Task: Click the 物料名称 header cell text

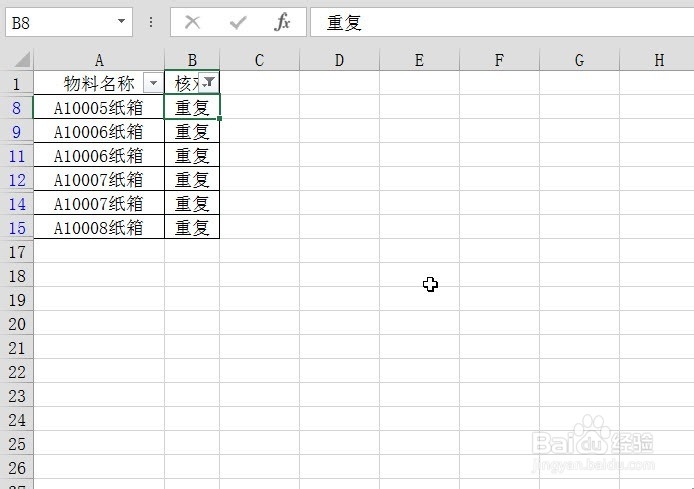Action: point(99,83)
